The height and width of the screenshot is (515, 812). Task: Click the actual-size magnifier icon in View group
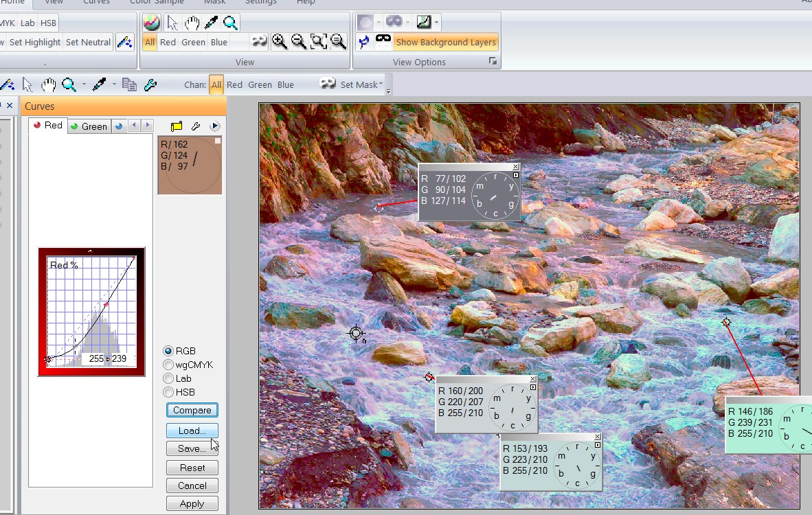click(x=337, y=41)
